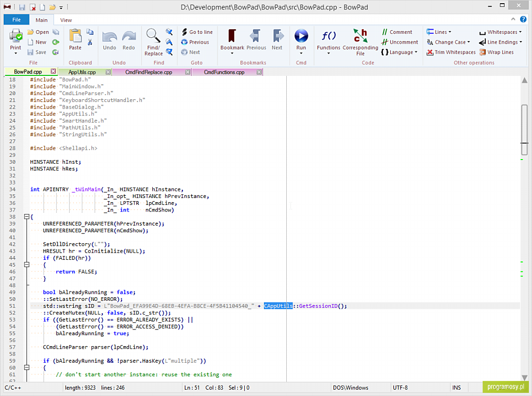Image resolution: width=532 pixels, height=396 pixels.
Task: Paste from the clipboard
Action: pyautogui.click(x=75, y=39)
